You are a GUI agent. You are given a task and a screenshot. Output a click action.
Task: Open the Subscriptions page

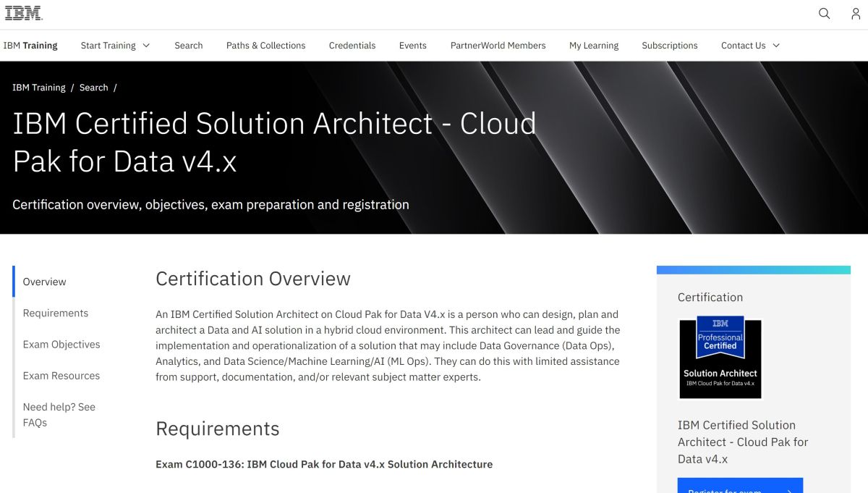[669, 45]
